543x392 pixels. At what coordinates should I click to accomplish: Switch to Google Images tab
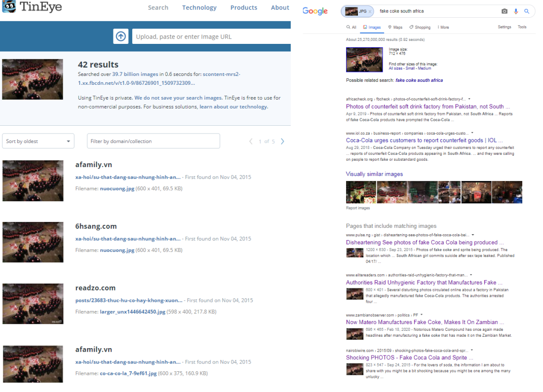372,27
